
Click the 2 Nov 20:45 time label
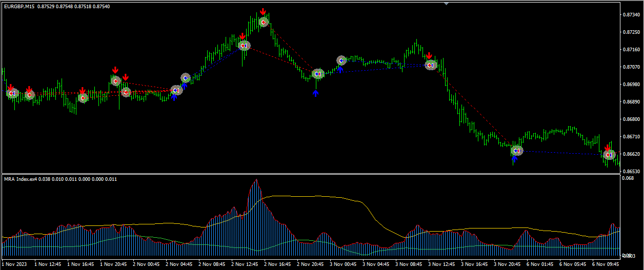(310, 264)
